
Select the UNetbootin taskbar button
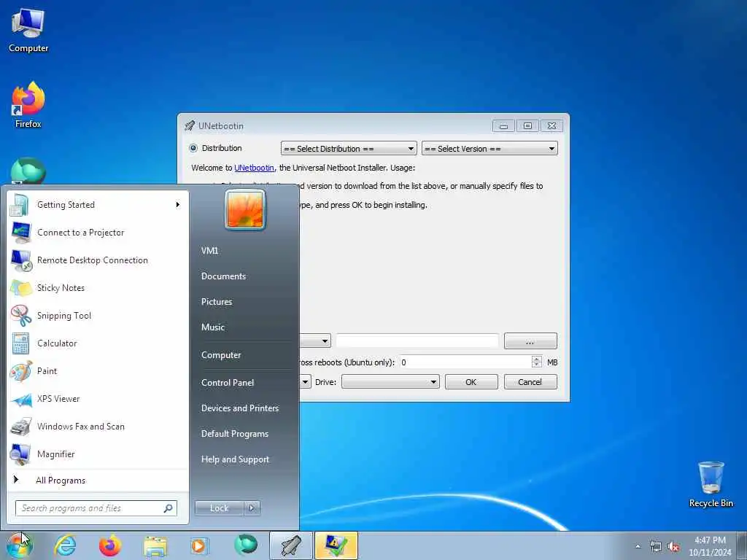tap(290, 545)
